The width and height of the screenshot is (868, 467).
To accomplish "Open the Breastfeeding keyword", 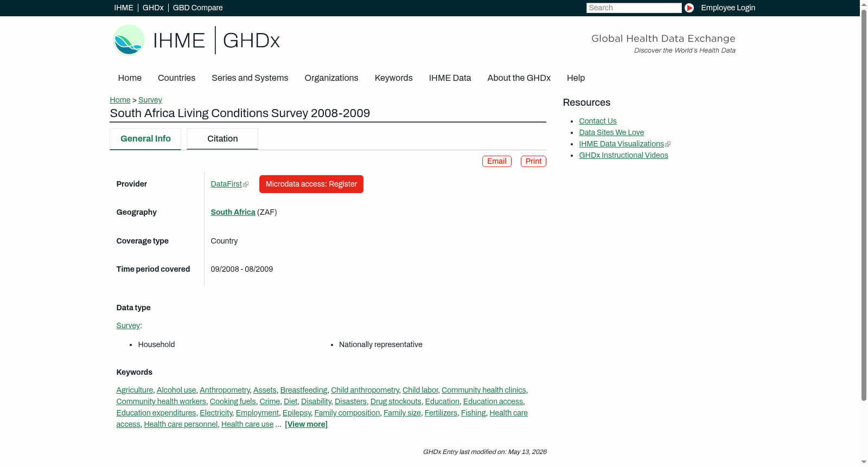I will [304, 390].
